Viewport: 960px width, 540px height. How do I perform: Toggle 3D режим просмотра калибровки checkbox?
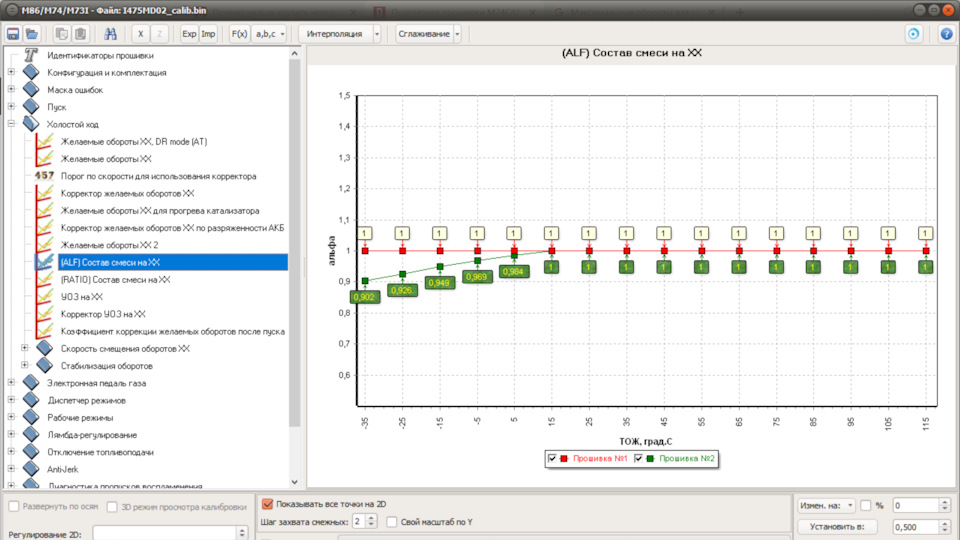(111, 506)
